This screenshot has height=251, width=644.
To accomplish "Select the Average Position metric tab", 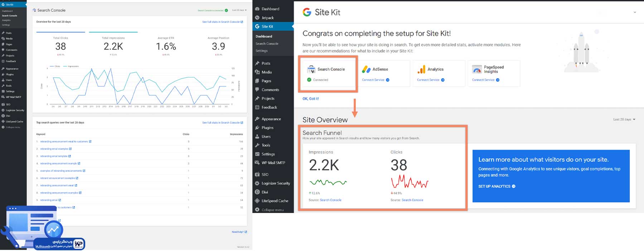I will [218, 45].
